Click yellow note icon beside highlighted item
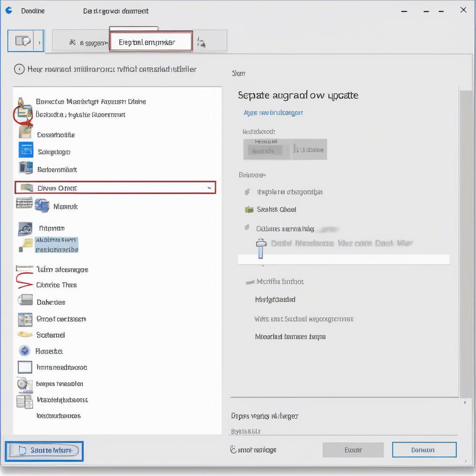The image size is (476, 476). point(26,245)
